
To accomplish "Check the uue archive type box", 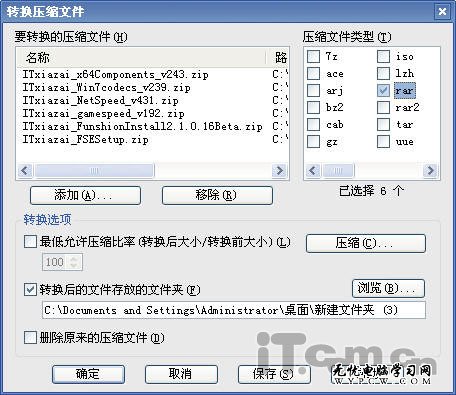I will click(383, 141).
